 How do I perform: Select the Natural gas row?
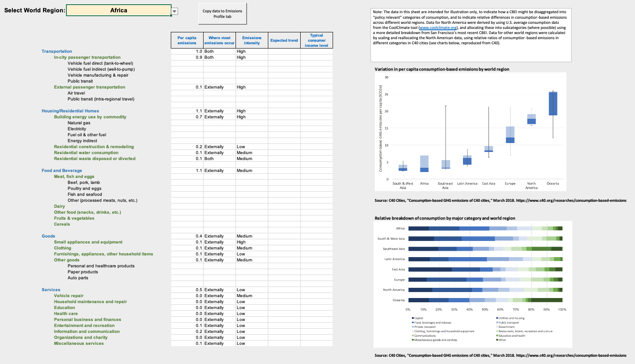[x=79, y=123]
